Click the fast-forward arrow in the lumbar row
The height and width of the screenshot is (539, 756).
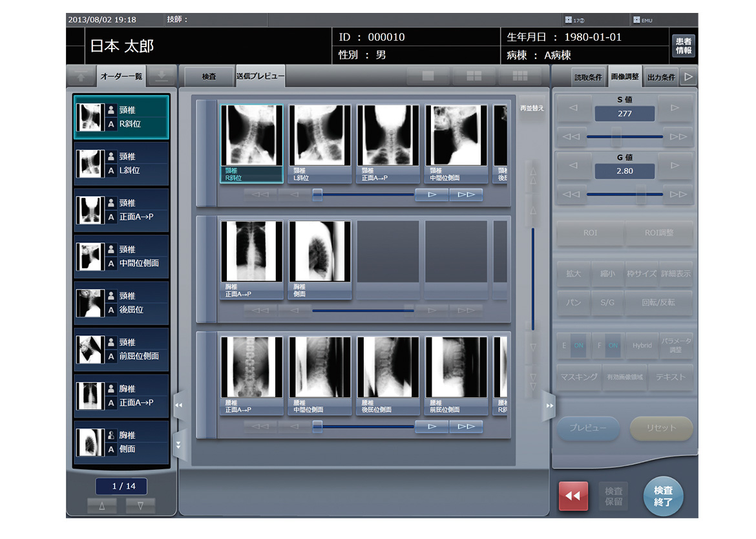pos(466,426)
